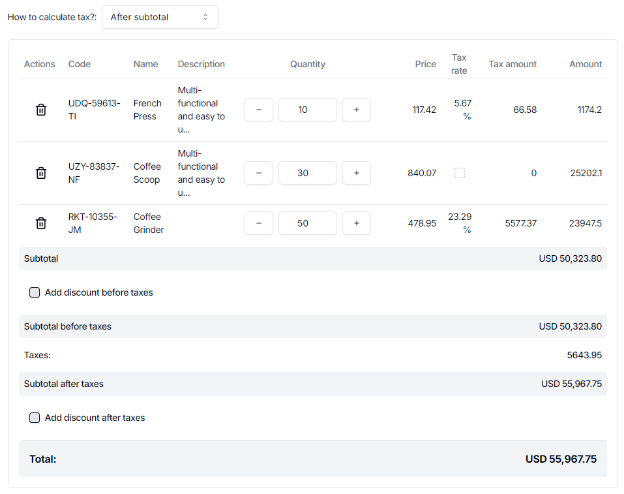Click the Quantity column header
The image size is (624, 494).
[x=307, y=64]
